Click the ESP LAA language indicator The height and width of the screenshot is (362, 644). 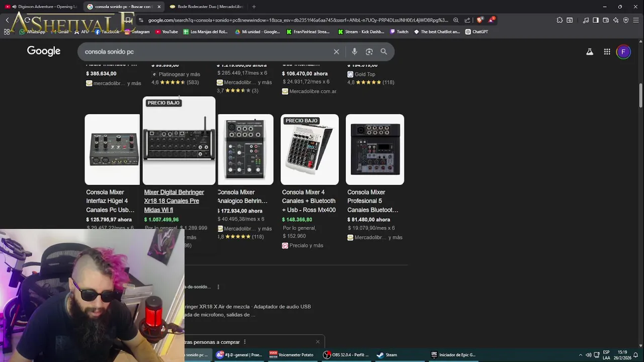click(x=606, y=354)
